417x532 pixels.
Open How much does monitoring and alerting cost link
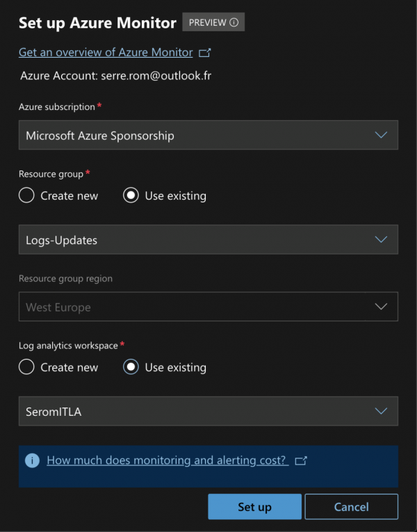(167, 460)
